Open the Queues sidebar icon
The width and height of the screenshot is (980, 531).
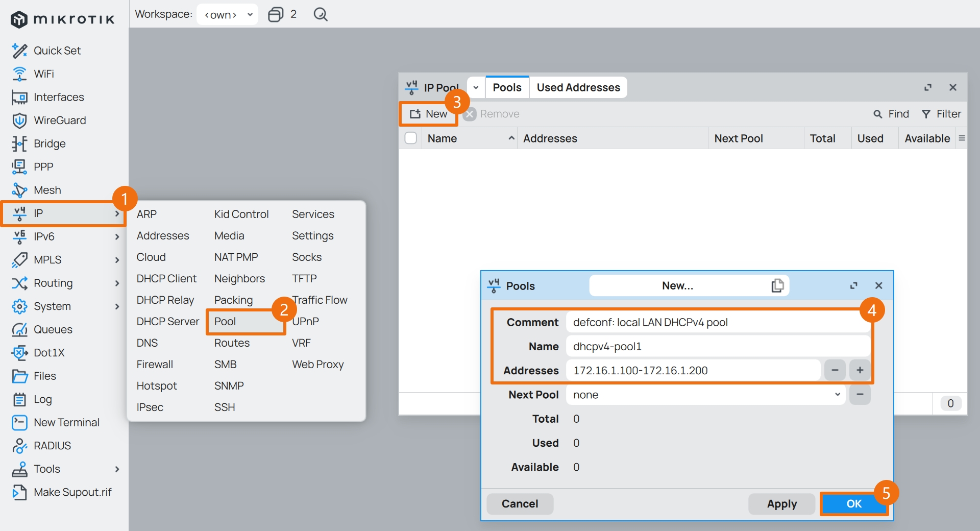[x=19, y=329]
